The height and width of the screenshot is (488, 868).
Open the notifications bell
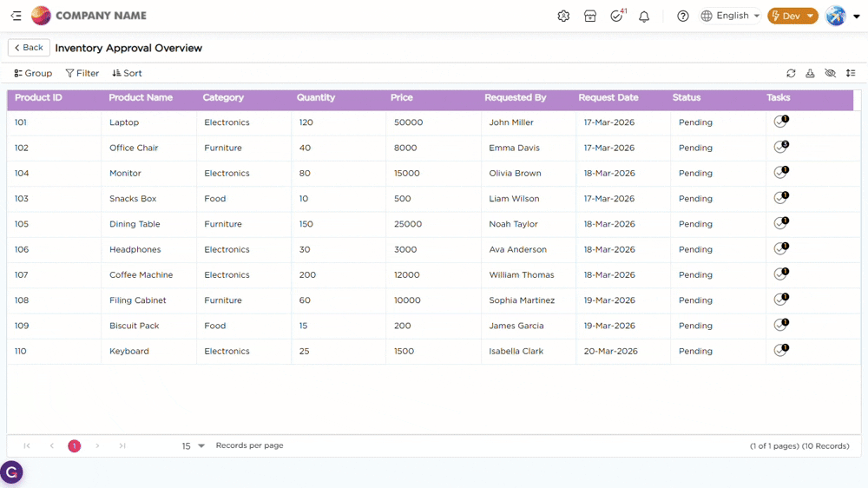pyautogui.click(x=644, y=16)
